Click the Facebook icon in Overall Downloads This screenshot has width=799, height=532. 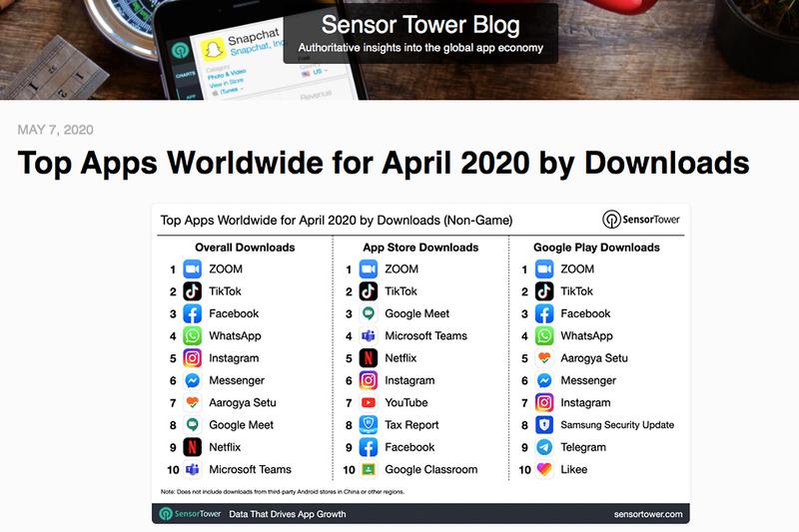coord(192,313)
